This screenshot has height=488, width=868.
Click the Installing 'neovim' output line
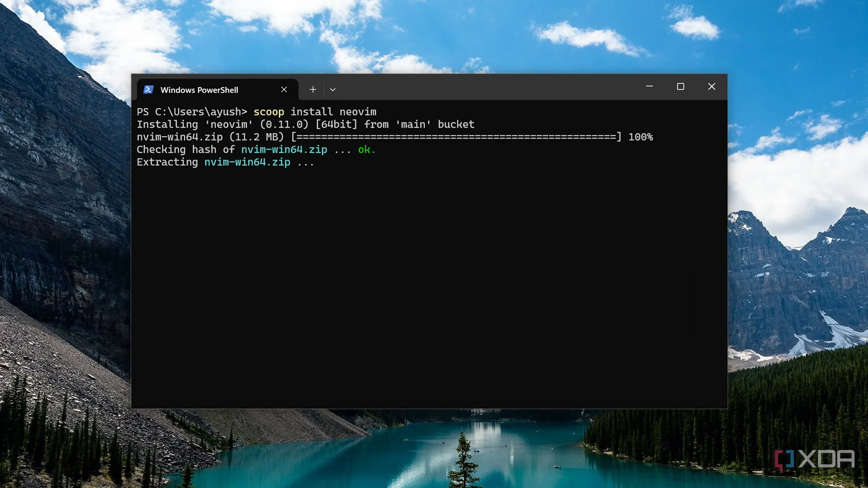pyautogui.click(x=305, y=124)
